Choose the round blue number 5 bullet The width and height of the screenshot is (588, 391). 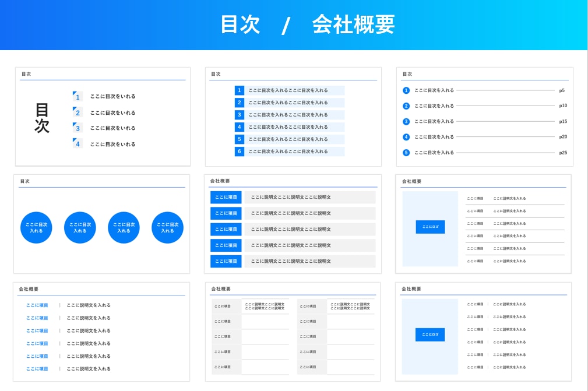pos(406,153)
